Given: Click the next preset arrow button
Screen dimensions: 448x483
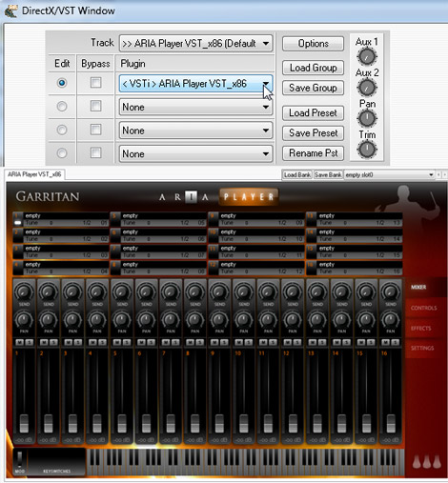Looking at the screenshot, I should (x=444, y=175).
